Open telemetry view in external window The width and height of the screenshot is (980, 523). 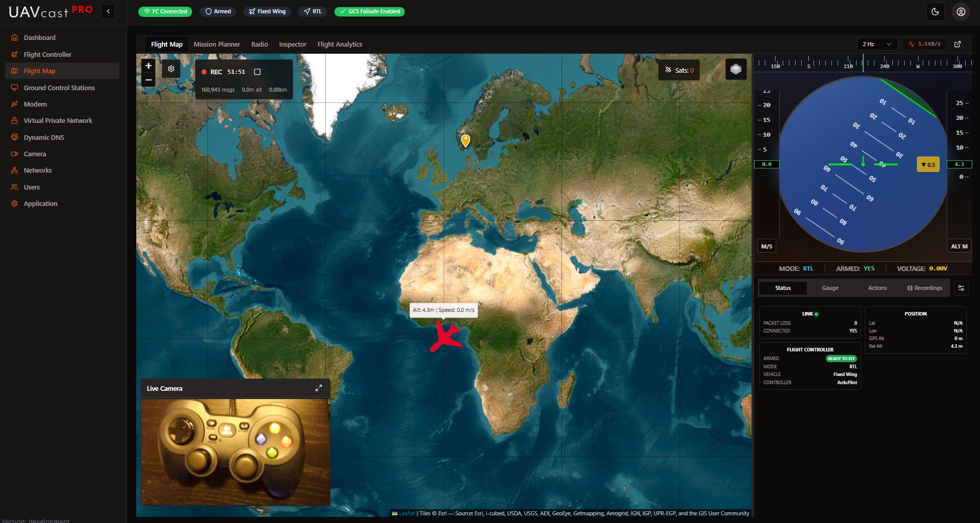(957, 44)
